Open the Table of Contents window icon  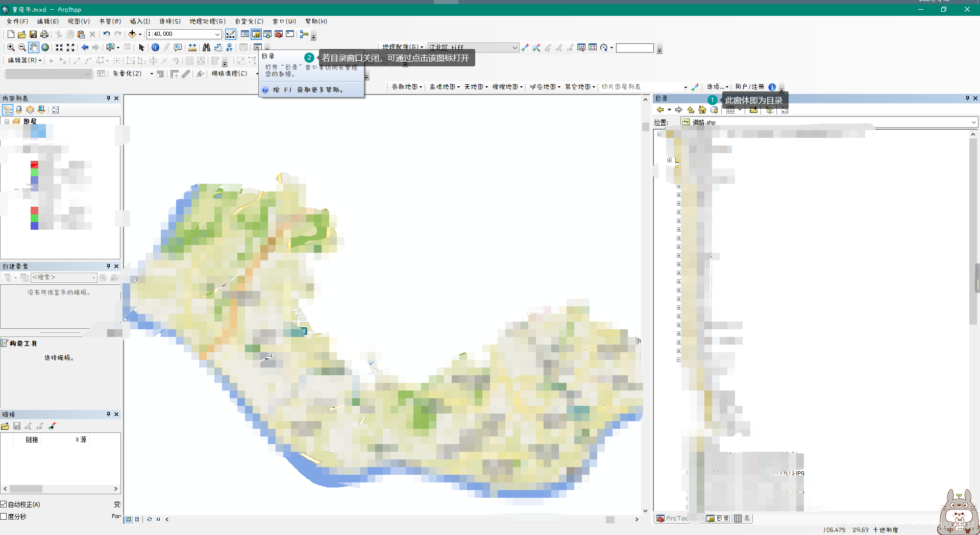click(x=245, y=34)
